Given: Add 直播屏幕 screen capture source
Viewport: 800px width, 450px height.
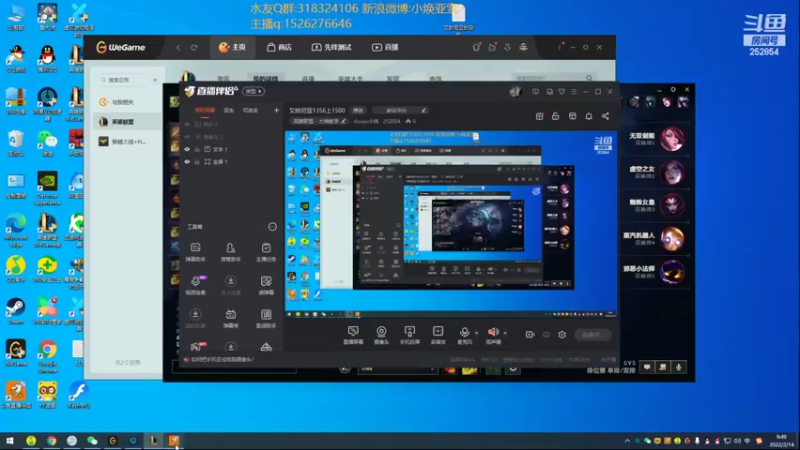Looking at the screenshot, I should click(x=353, y=335).
